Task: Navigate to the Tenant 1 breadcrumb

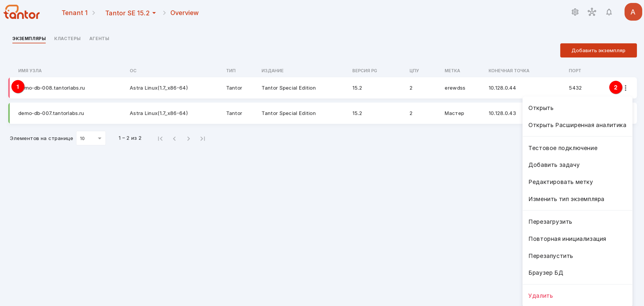Action: click(x=74, y=13)
